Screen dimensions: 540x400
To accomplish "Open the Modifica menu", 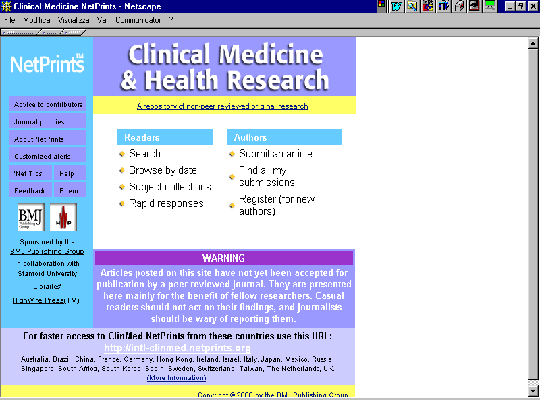I will pyautogui.click(x=37, y=20).
